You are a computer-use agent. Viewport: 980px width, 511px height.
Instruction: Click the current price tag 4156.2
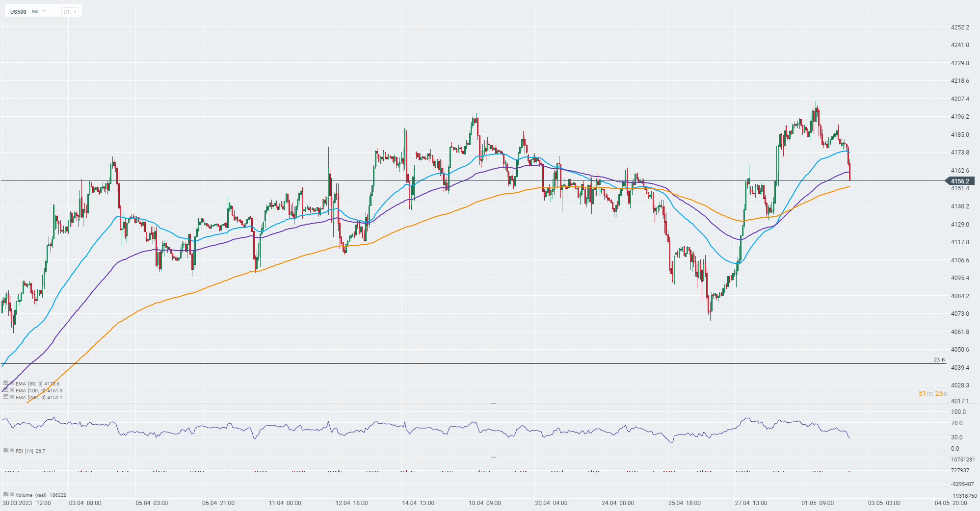(x=960, y=181)
